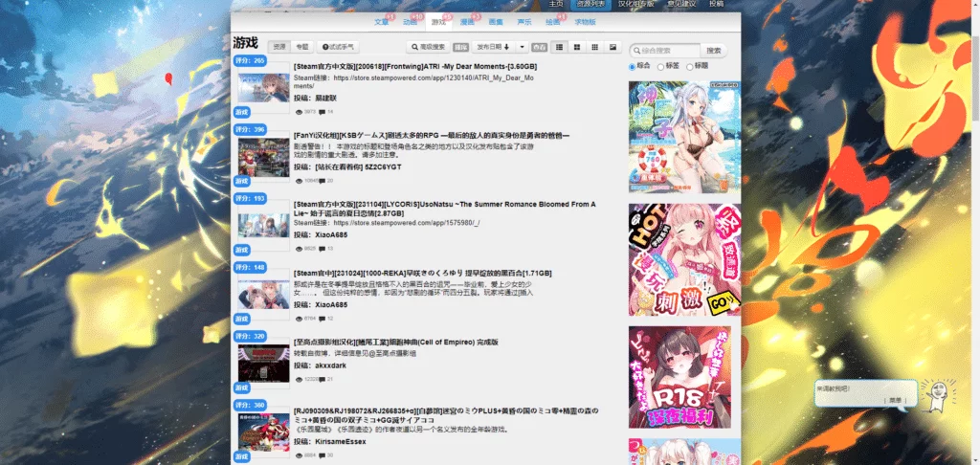The image size is (980, 465).
Task: Switch to the 声乐 category tab
Action: pyautogui.click(x=524, y=22)
